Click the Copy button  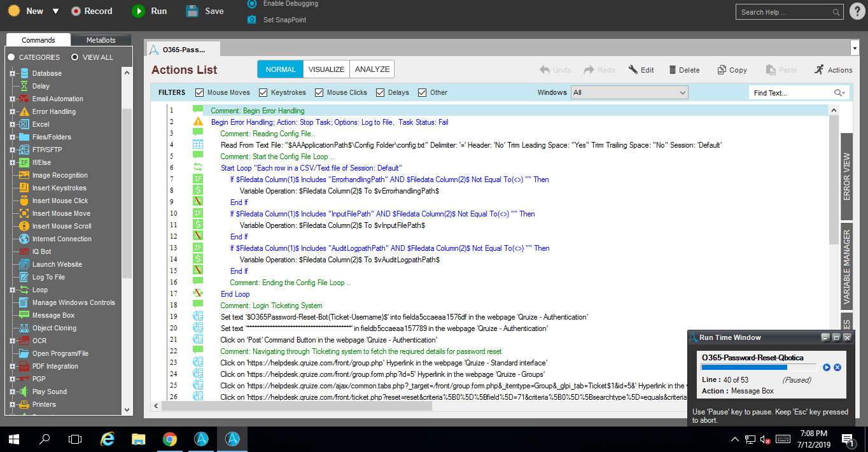tap(732, 70)
